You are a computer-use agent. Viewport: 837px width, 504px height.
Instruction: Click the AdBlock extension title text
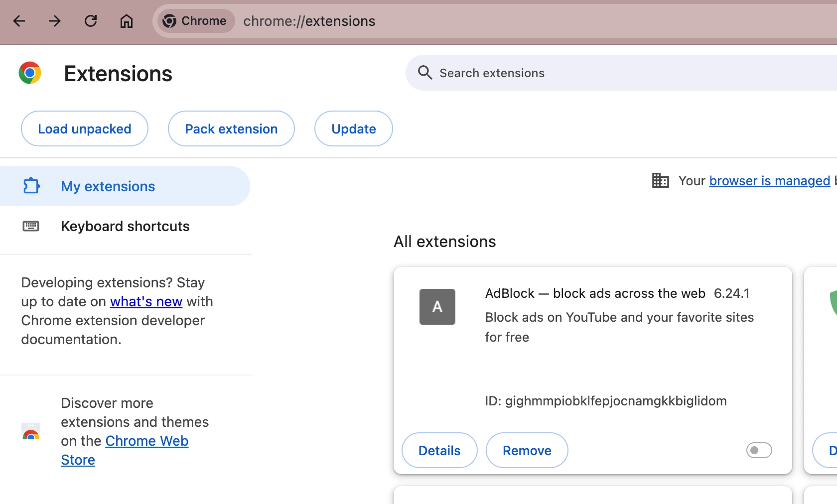(595, 293)
